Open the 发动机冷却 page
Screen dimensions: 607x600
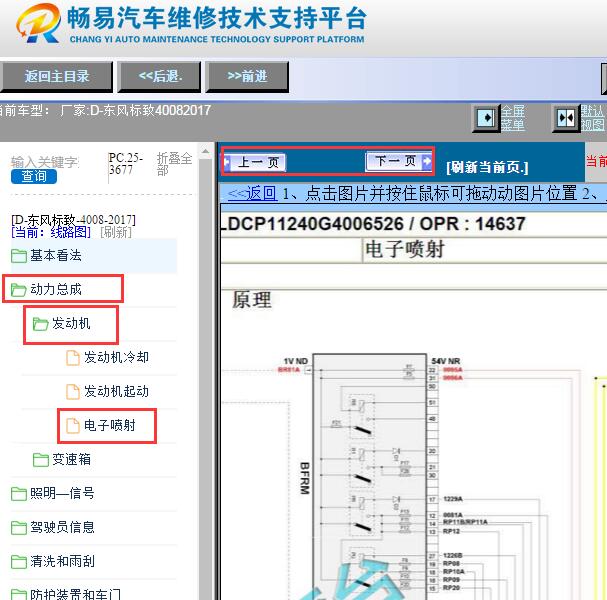pyautogui.click(x=117, y=357)
